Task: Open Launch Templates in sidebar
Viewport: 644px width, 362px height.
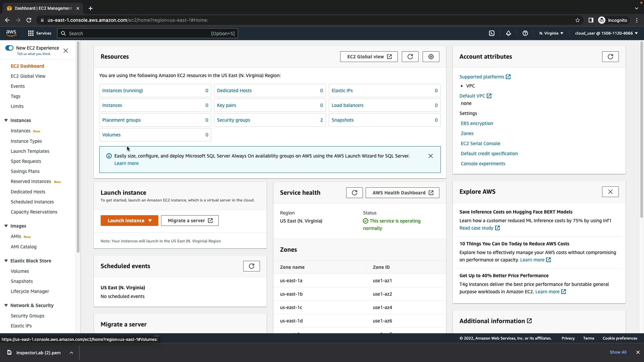Action: [x=30, y=151]
